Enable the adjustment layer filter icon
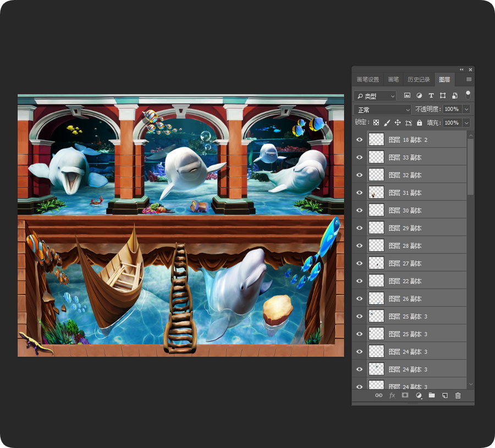Viewport: 495px width, 448px height. coord(419,95)
